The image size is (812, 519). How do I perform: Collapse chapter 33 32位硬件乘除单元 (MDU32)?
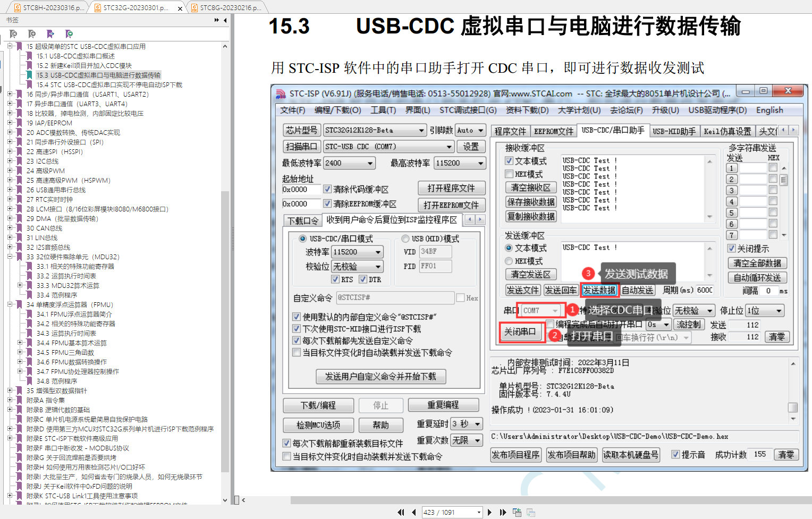pos(10,257)
